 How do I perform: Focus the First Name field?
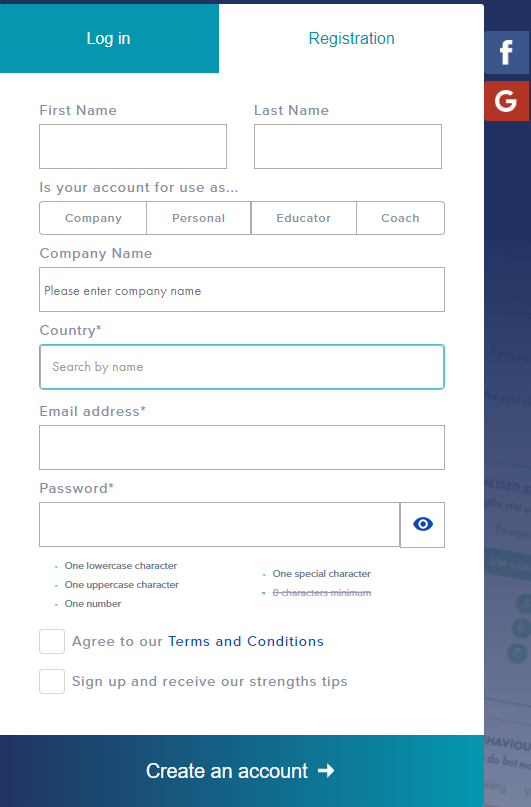pos(133,146)
